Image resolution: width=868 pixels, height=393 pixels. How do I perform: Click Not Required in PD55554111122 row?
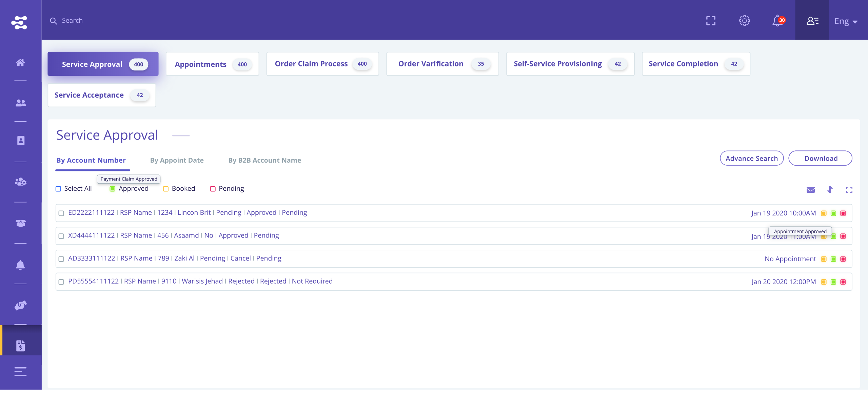click(312, 282)
